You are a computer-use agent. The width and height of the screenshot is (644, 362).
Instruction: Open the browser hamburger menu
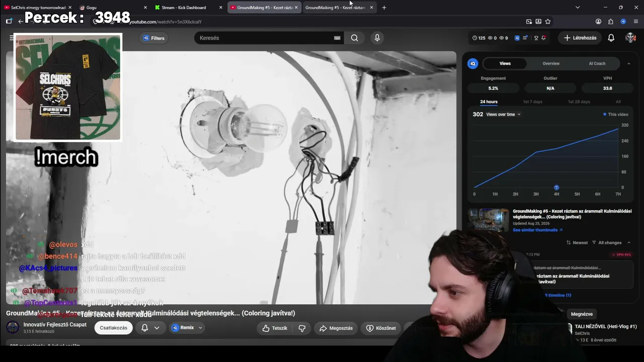pyautogui.click(x=636, y=22)
